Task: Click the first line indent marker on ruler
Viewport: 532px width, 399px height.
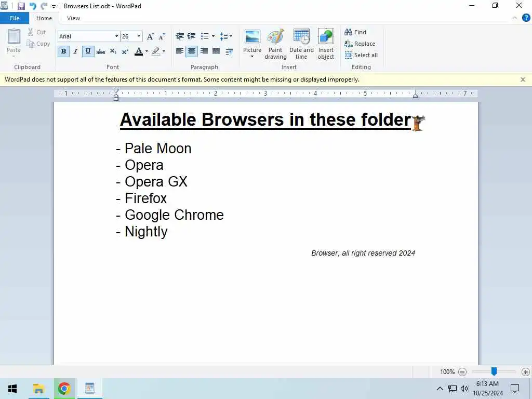Action: coord(116,90)
